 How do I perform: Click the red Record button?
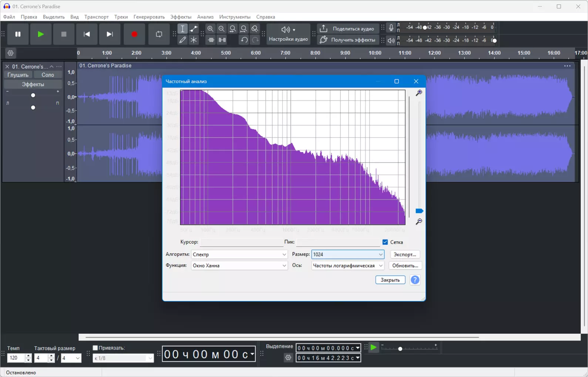point(134,34)
